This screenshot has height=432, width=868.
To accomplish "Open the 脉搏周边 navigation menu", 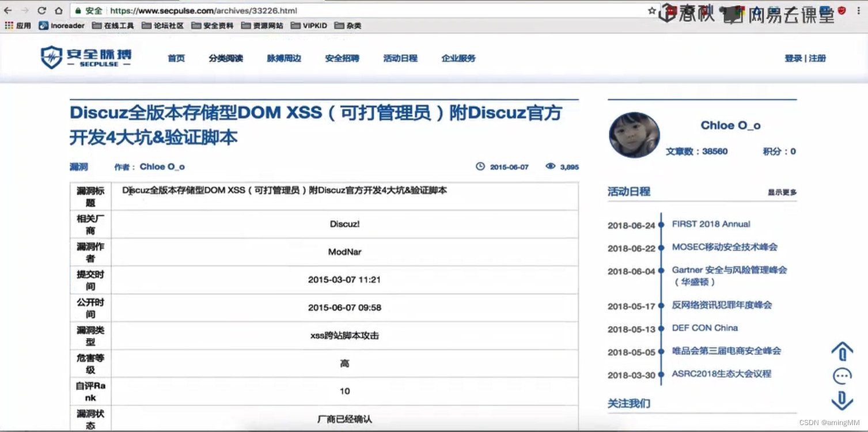I will [x=284, y=58].
